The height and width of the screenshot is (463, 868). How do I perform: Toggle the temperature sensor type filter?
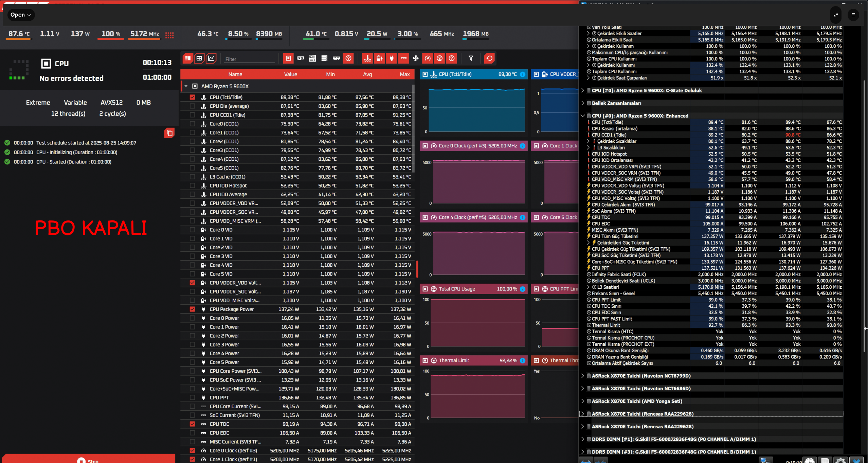click(367, 58)
